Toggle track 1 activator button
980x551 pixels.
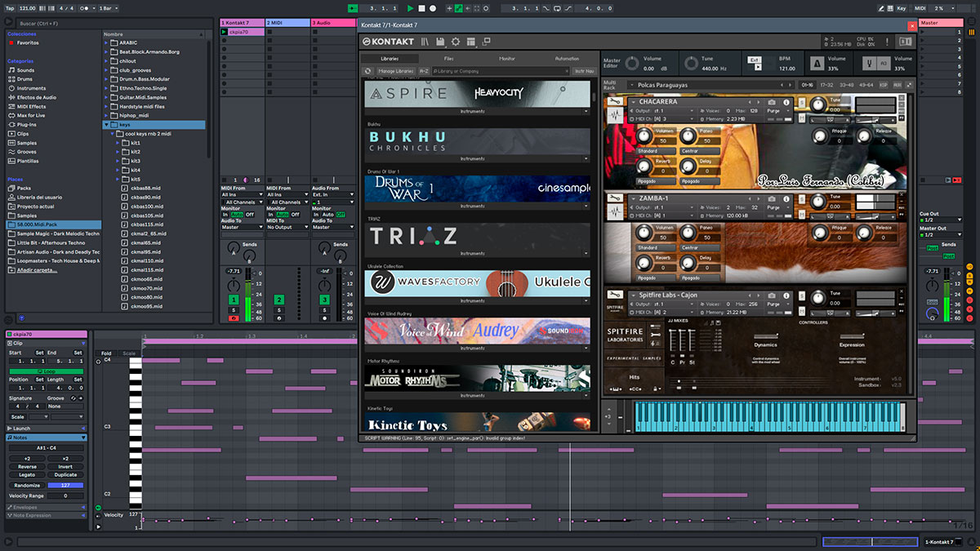tap(233, 300)
